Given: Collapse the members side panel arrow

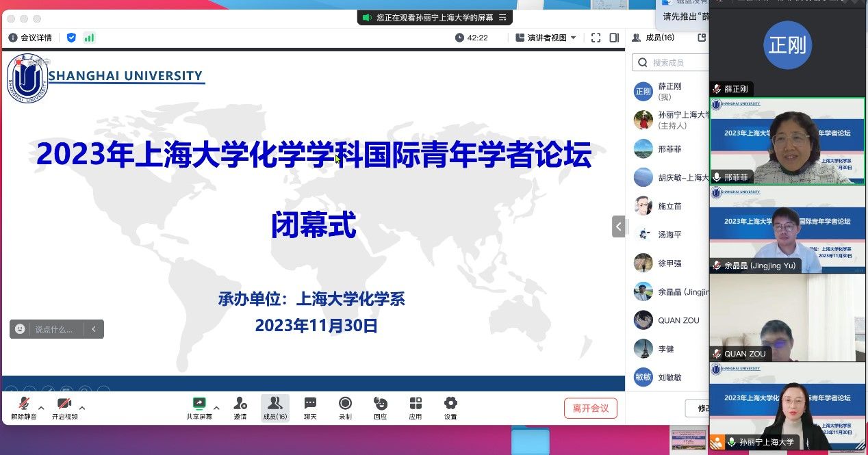Looking at the screenshot, I should [619, 226].
